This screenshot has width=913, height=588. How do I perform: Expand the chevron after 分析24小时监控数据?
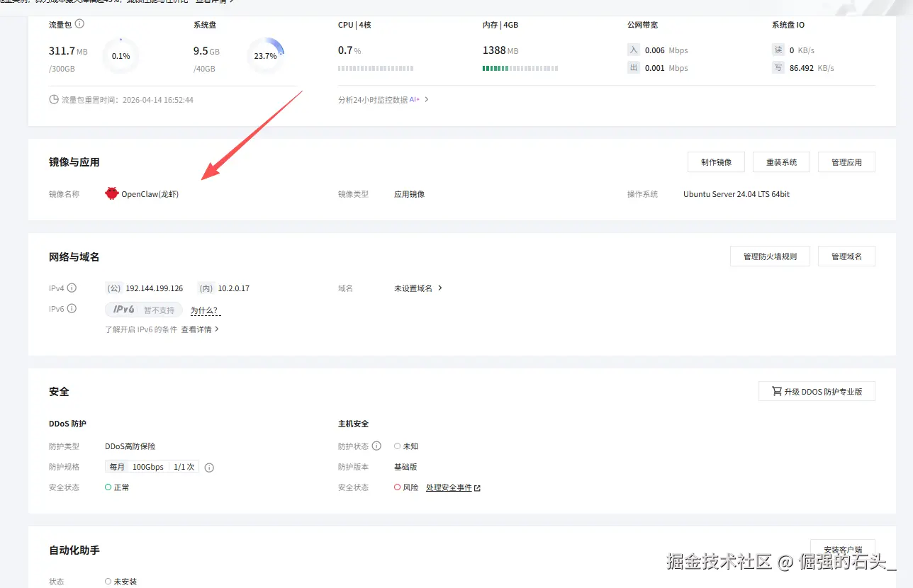pos(427,100)
